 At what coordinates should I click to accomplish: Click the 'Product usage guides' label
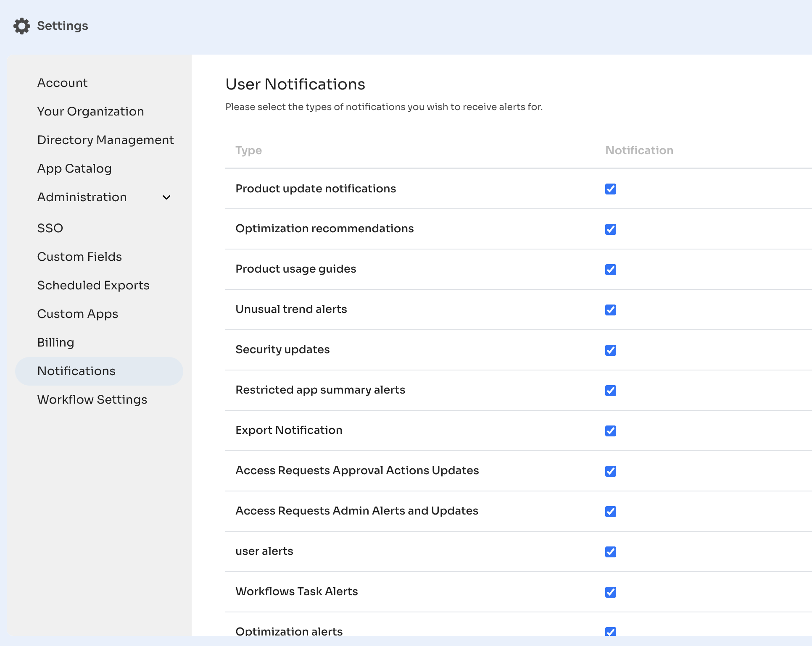(x=296, y=269)
